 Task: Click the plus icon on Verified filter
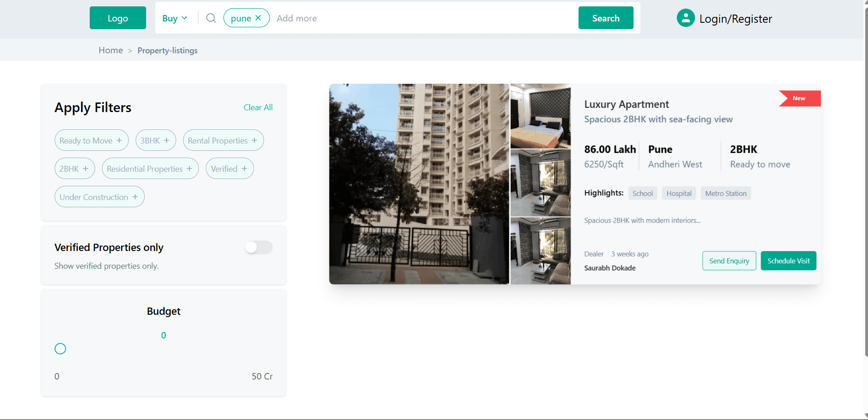tap(244, 169)
